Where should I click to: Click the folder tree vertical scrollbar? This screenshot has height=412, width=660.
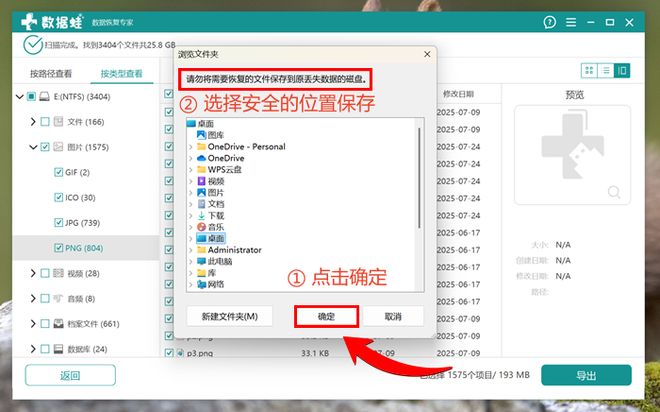419,178
